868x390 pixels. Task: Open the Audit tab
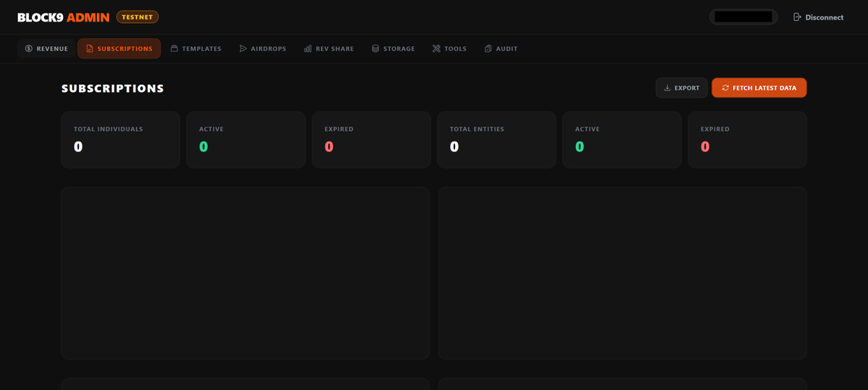(501, 48)
